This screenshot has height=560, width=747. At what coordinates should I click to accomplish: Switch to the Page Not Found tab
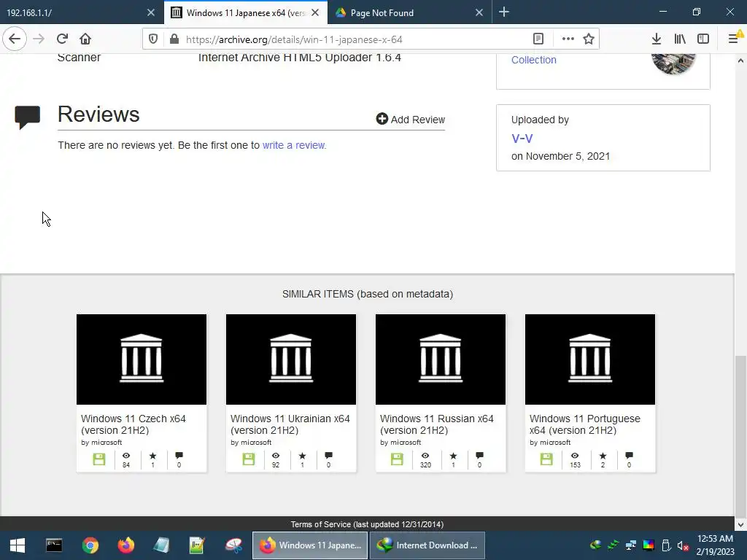click(x=405, y=13)
